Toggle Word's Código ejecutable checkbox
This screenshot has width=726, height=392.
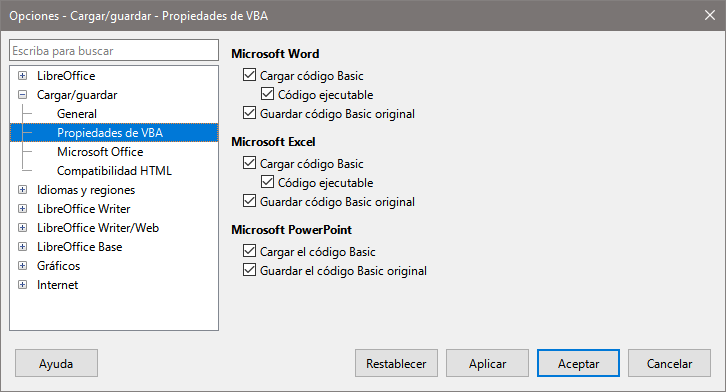coord(267,94)
